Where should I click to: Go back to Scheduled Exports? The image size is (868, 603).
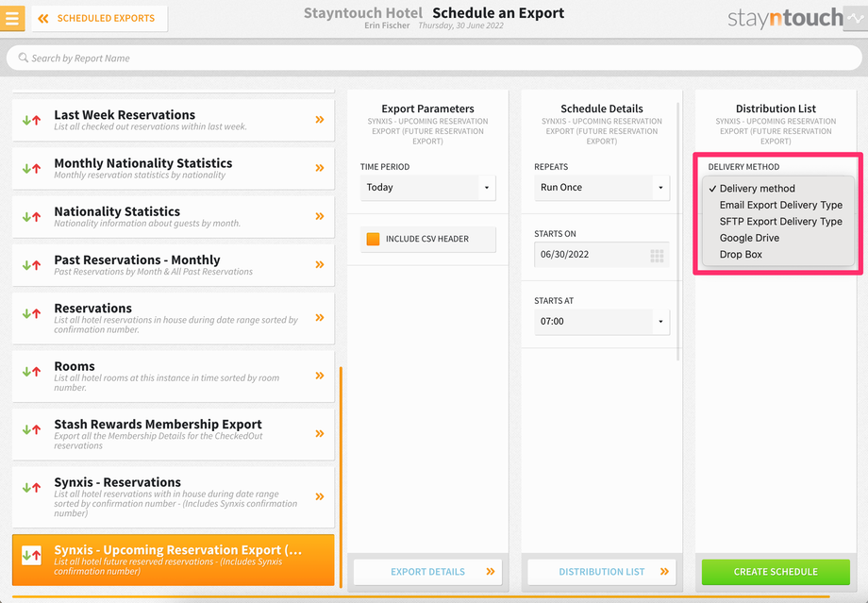point(100,18)
